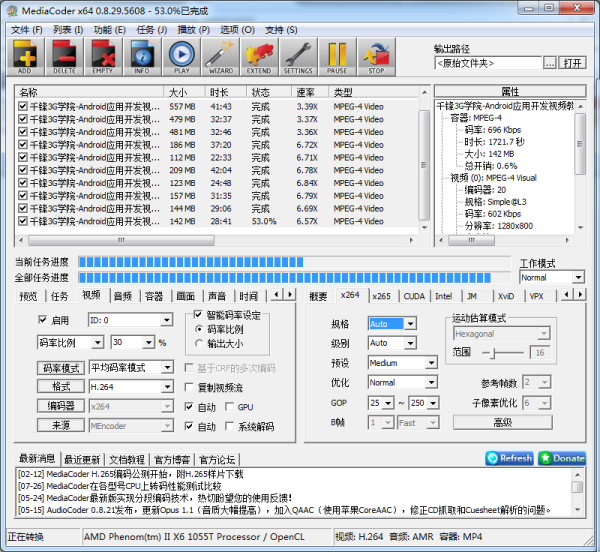Click the 全部任务进度 progress bar
The width and height of the screenshot is (600, 552).
(x=294, y=278)
